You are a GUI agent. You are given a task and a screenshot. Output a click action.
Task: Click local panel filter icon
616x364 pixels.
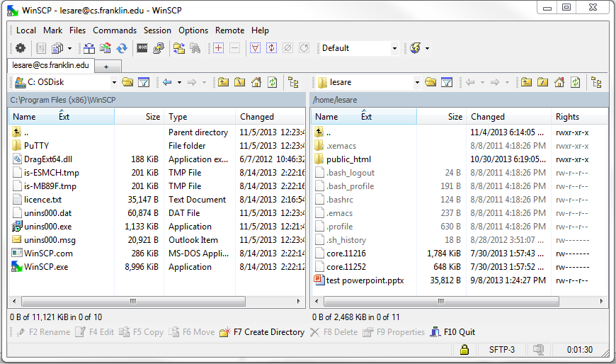coord(144,82)
